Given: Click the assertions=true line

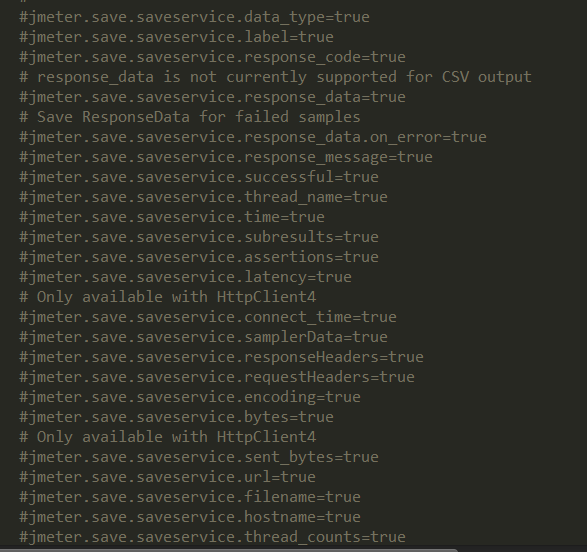Looking at the screenshot, I should (199, 257).
